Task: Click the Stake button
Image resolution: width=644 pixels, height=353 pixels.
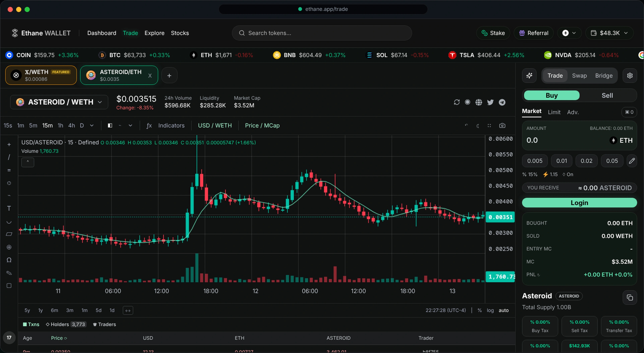Action: tap(493, 33)
